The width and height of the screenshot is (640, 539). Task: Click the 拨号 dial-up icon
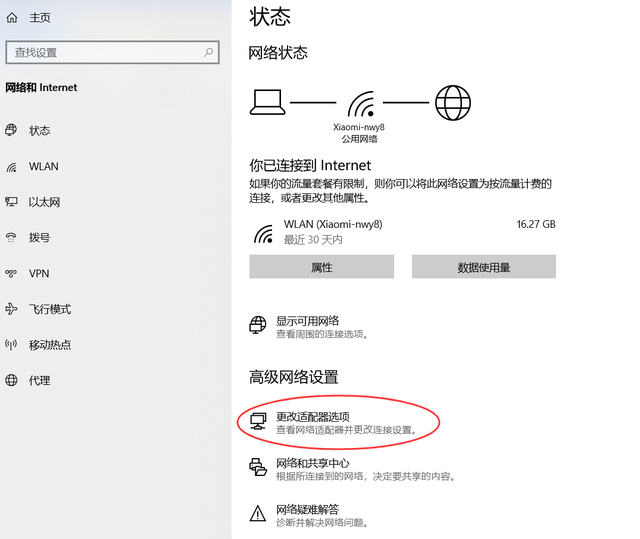pyautogui.click(x=11, y=237)
